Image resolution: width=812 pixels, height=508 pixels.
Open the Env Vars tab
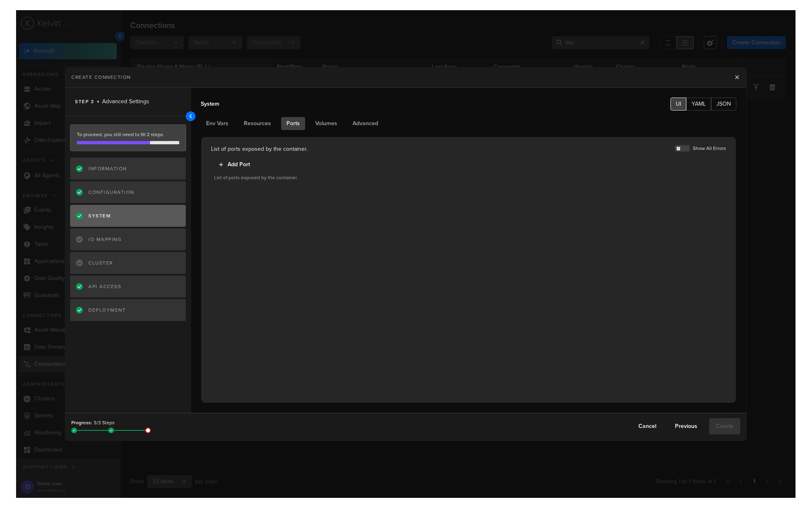[217, 124]
